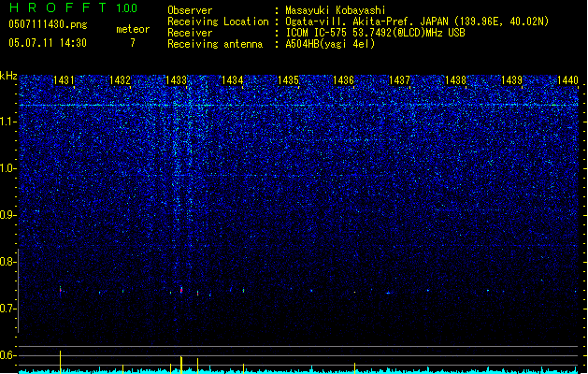Click the meteor count label
The image size is (588, 374).
click(133, 29)
